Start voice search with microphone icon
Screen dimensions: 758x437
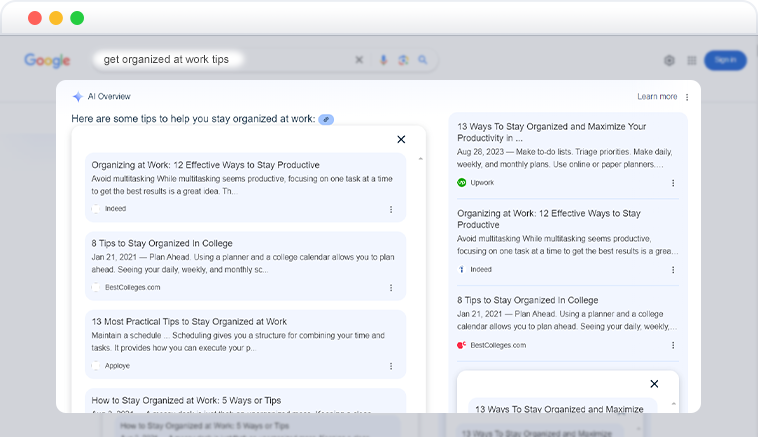point(383,60)
